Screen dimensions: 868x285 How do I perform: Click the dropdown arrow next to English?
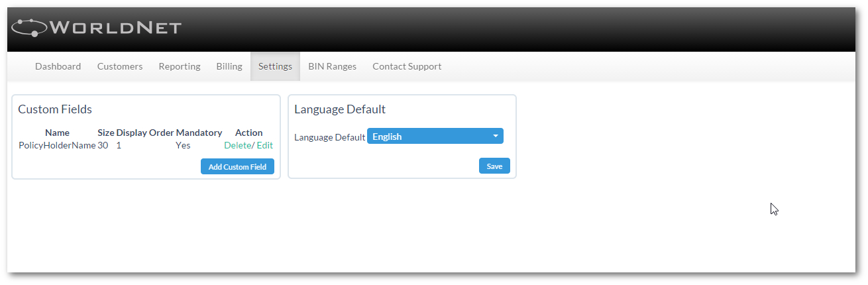[x=495, y=137]
